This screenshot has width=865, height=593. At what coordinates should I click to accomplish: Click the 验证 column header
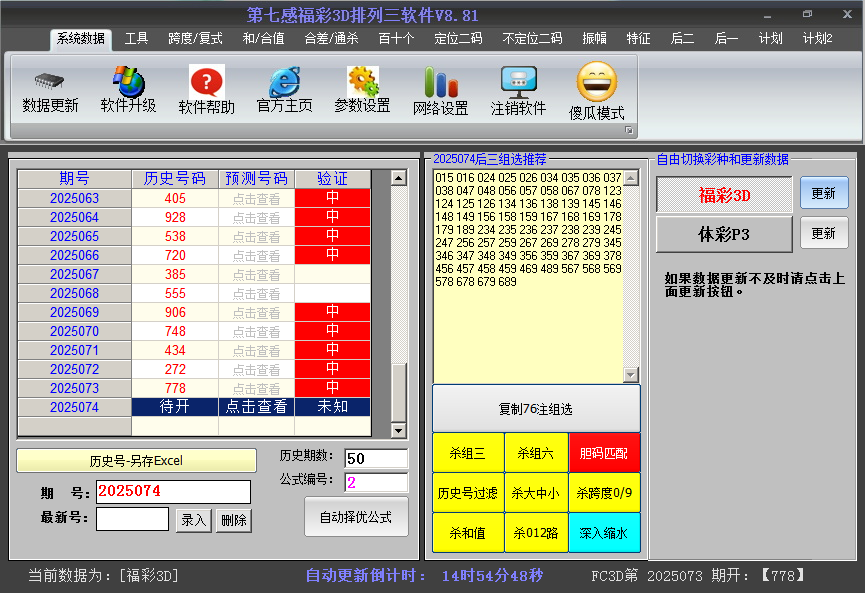coord(333,179)
